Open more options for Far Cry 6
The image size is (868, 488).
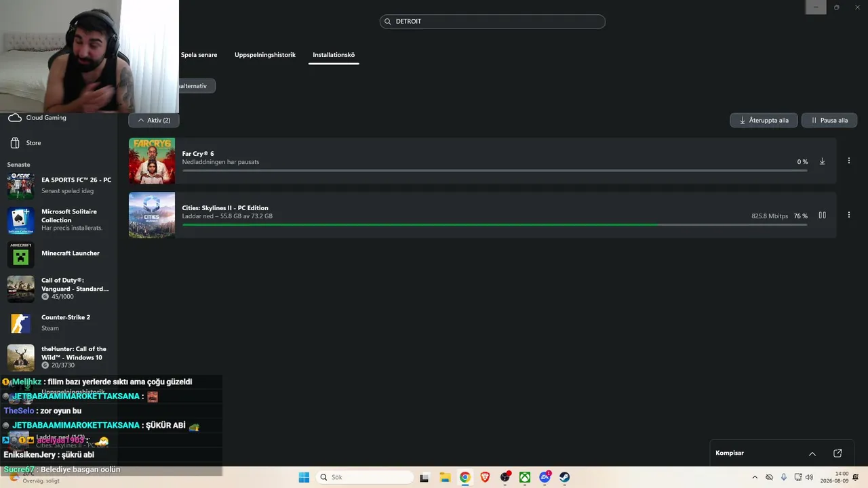point(849,161)
